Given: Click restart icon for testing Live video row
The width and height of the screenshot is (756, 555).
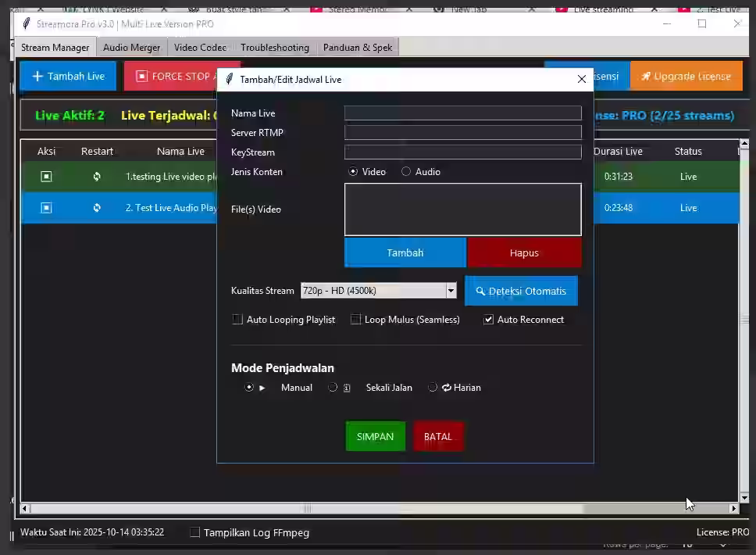Looking at the screenshot, I should coord(97,177).
